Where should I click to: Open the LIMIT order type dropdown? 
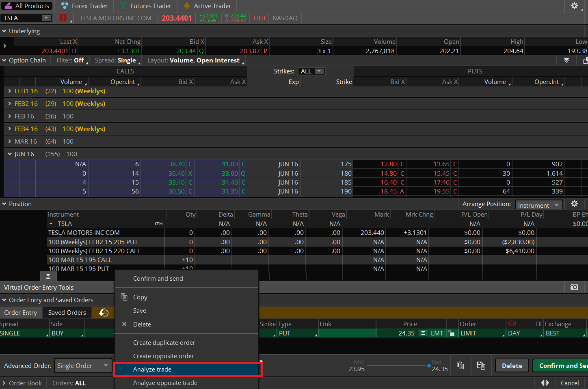pyautogui.click(x=482, y=333)
